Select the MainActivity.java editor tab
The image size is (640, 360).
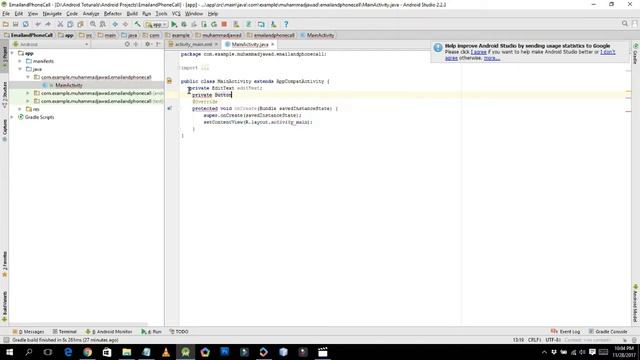click(x=250, y=44)
